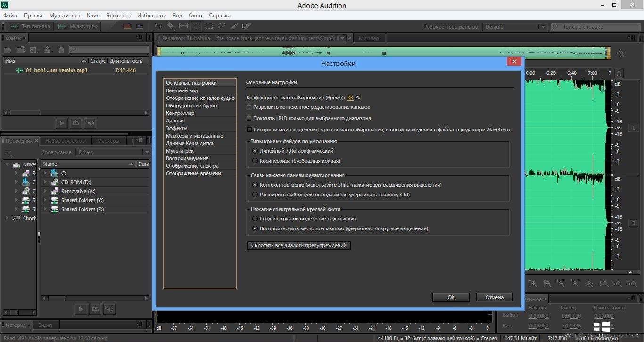Select 'Линейный / Логарифмический' radio button
The image size is (644, 342).
(x=255, y=151)
